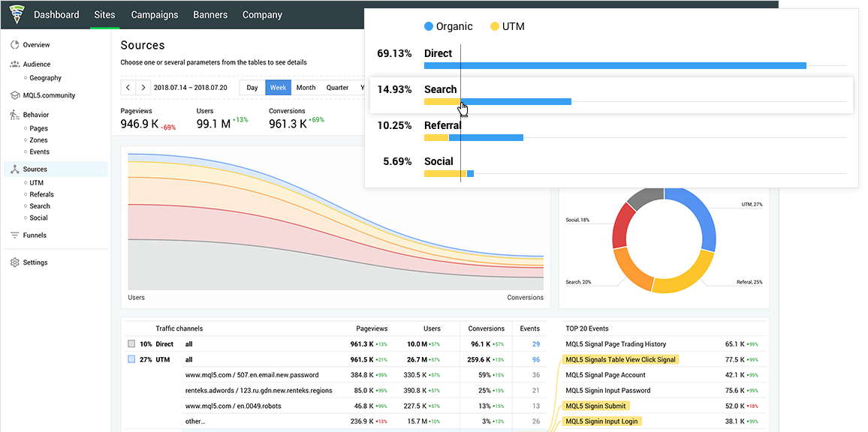Click MQL5 Signal Page Trading History event

click(x=616, y=344)
